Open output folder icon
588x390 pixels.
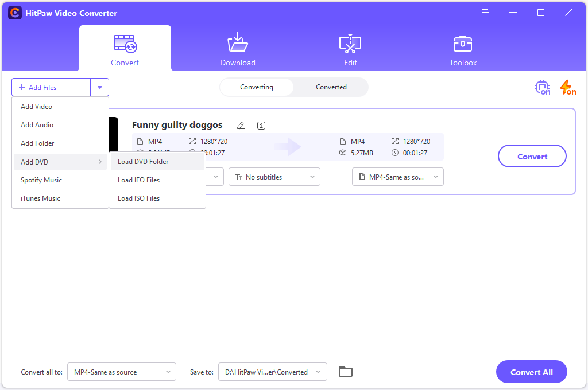345,371
